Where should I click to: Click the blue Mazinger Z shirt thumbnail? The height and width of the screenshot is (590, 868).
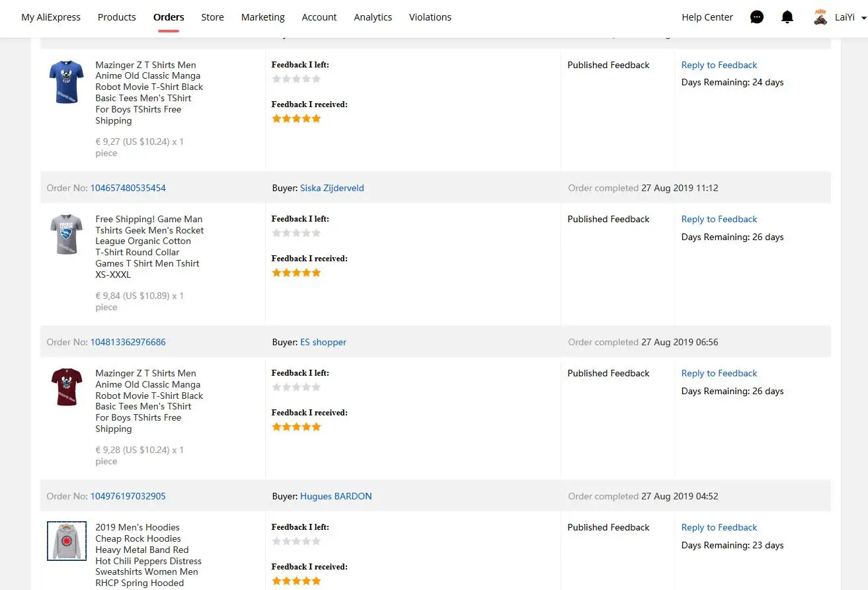point(66,82)
